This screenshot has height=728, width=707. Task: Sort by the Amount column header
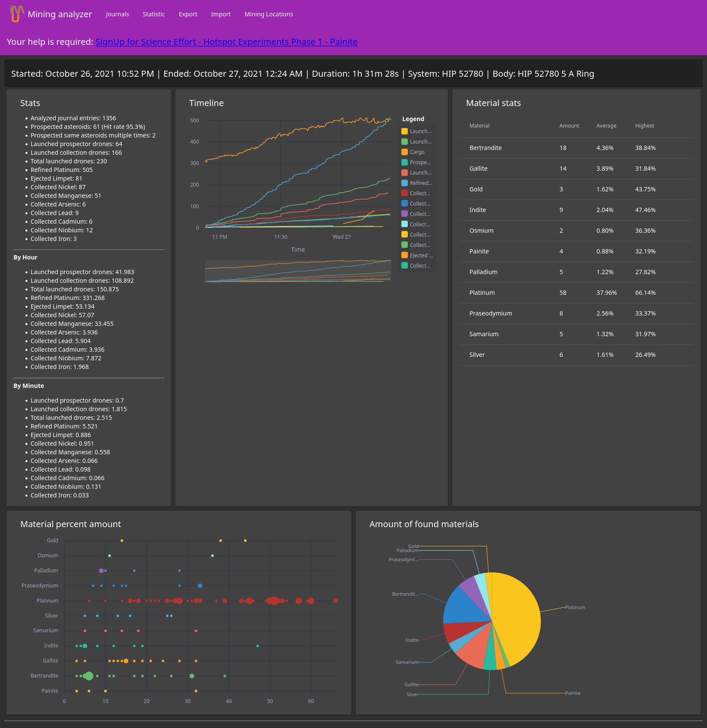569,126
